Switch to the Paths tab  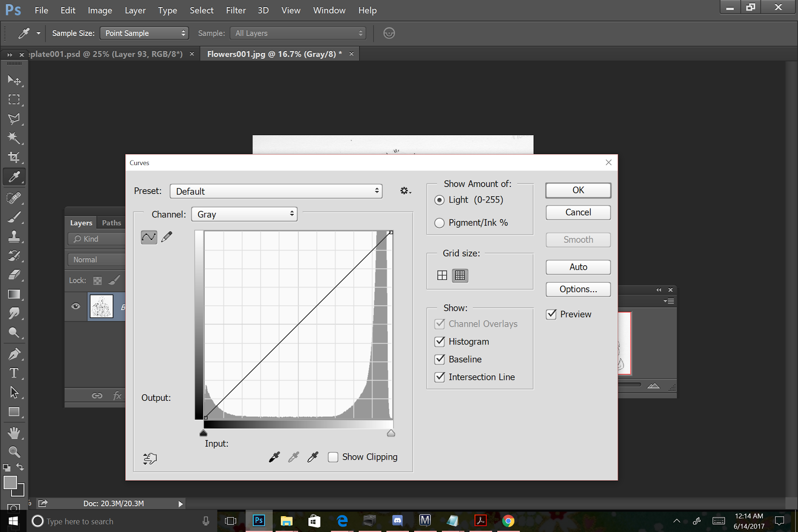coord(111,223)
